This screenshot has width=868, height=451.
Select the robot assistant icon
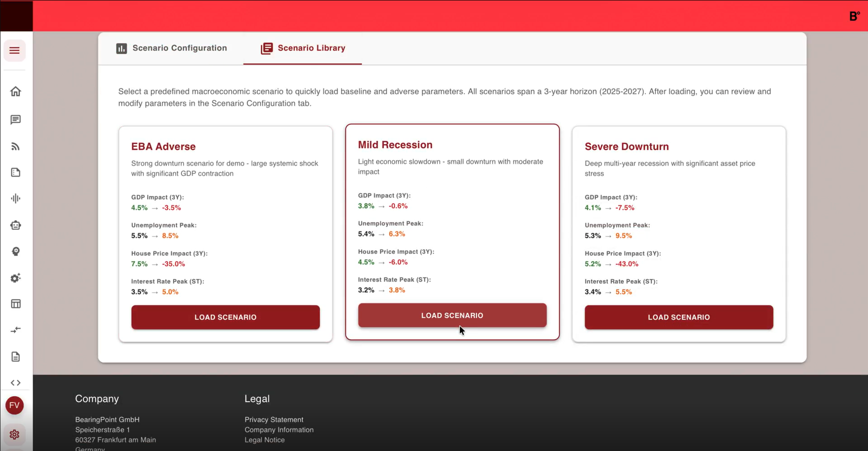pos(15,225)
